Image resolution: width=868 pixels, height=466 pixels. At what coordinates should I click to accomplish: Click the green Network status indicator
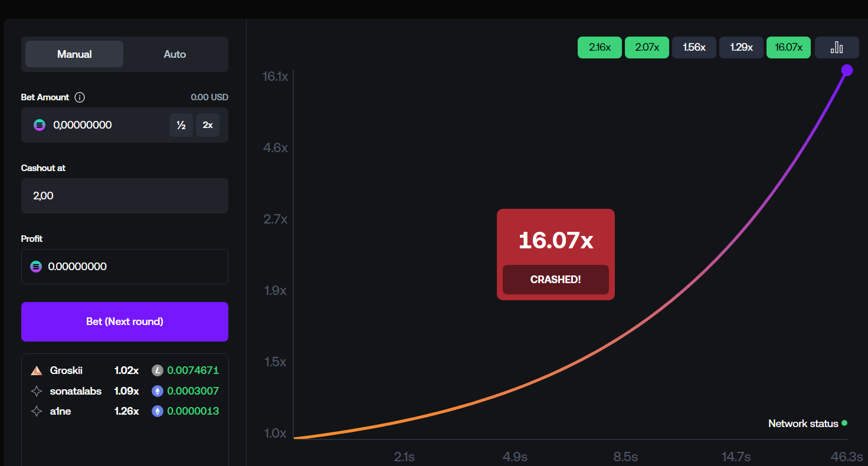pos(844,423)
